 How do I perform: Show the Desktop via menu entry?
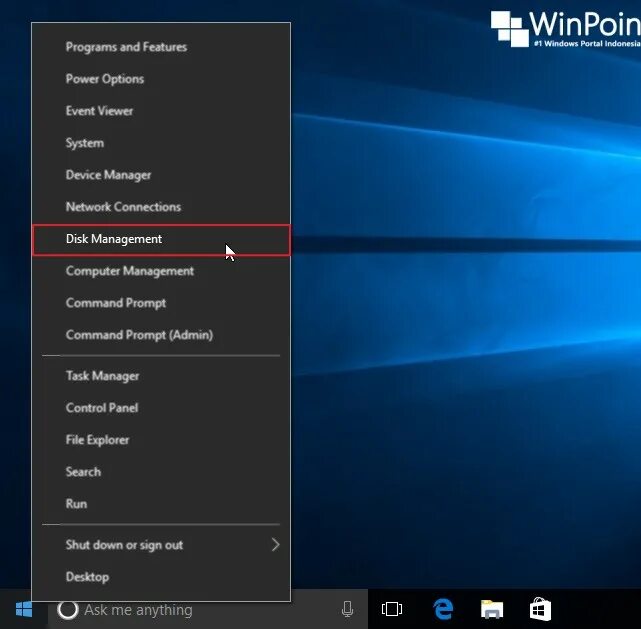(161, 577)
